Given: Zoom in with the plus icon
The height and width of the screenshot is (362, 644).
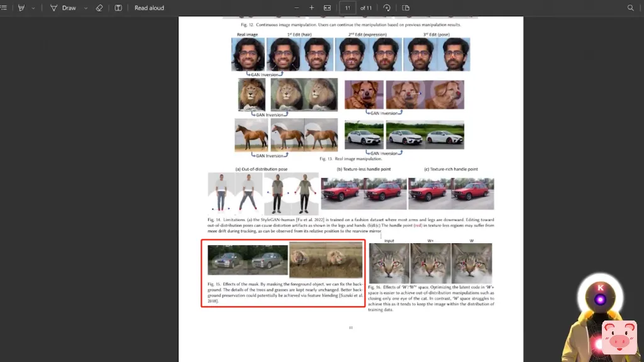Looking at the screenshot, I should point(312,8).
